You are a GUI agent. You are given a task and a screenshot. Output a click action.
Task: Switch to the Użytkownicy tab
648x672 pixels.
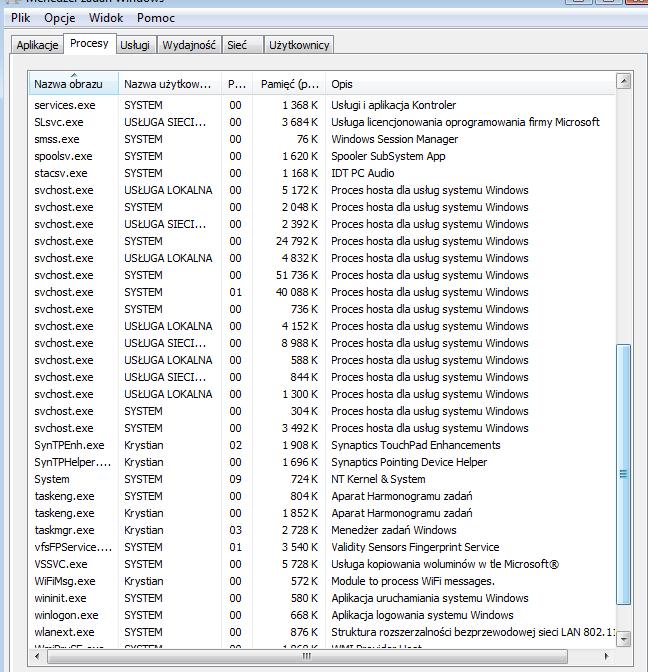[298, 45]
